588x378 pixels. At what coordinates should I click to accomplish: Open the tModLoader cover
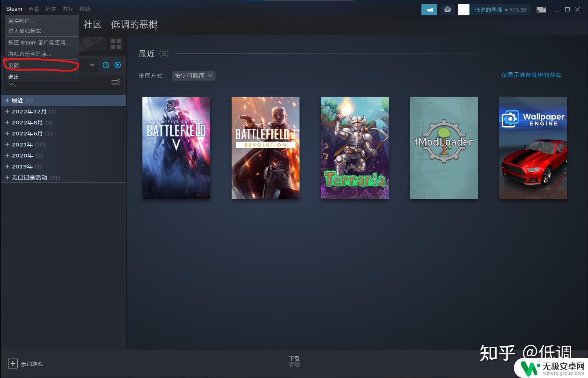tap(444, 148)
